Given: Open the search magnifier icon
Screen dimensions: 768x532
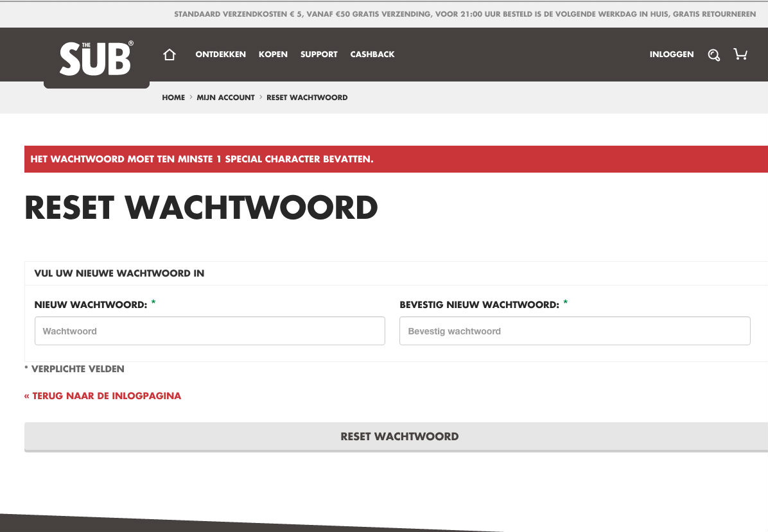Looking at the screenshot, I should pos(713,55).
